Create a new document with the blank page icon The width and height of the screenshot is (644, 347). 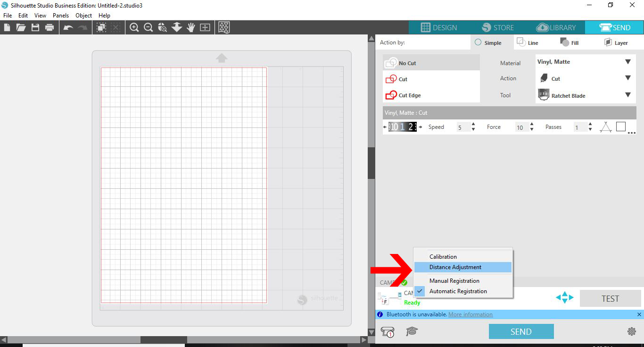tap(7, 27)
